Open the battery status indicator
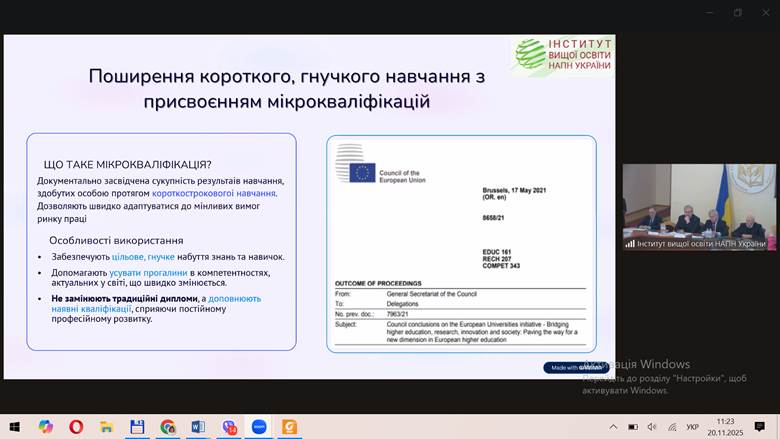Image resolution: width=780 pixels, height=439 pixels. pos(633,427)
